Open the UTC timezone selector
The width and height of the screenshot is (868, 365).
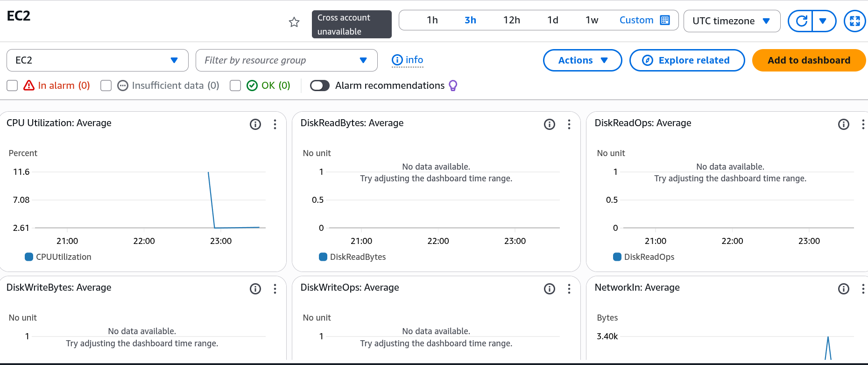pos(732,21)
